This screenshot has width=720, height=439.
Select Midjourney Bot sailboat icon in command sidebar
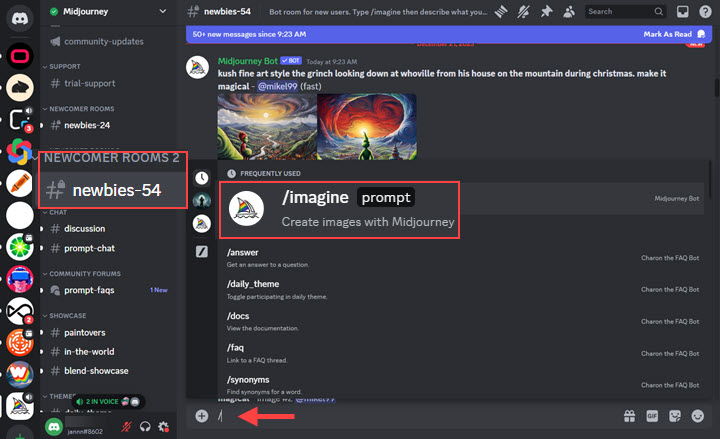(202, 224)
